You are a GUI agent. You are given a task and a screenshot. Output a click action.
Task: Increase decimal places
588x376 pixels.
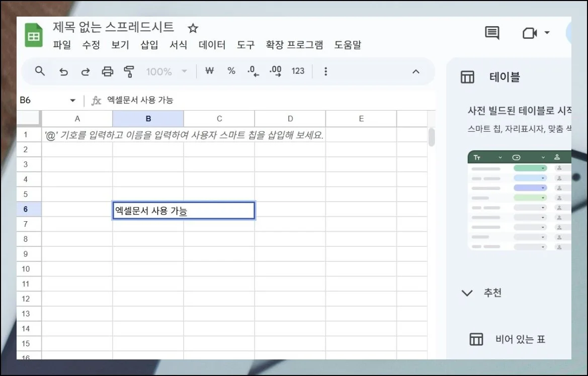click(275, 71)
